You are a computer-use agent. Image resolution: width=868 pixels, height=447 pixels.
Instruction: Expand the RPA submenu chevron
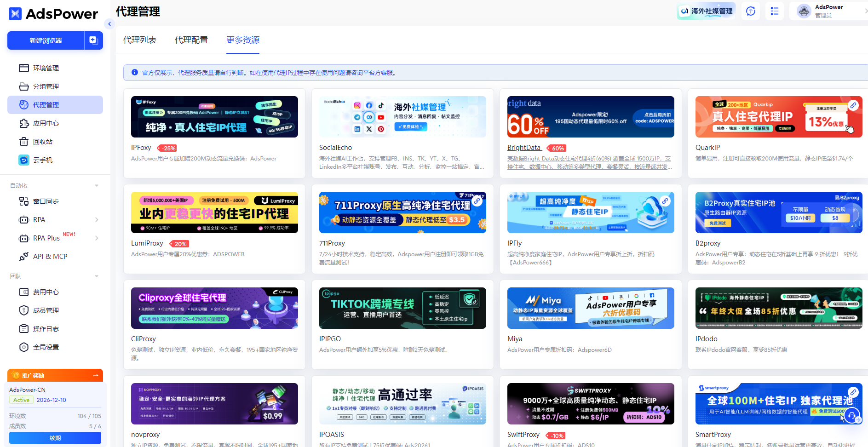pyautogui.click(x=97, y=220)
